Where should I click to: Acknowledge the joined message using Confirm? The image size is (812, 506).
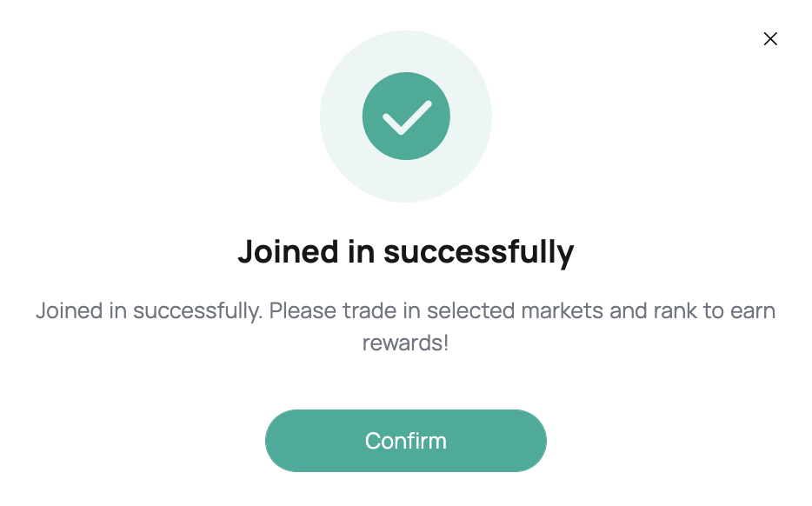point(405,441)
